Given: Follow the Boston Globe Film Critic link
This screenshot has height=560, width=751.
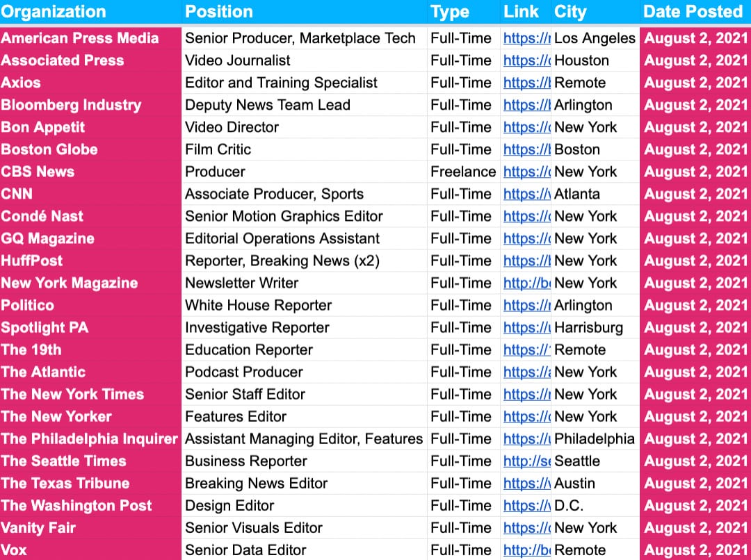Looking at the screenshot, I should pos(526,149).
